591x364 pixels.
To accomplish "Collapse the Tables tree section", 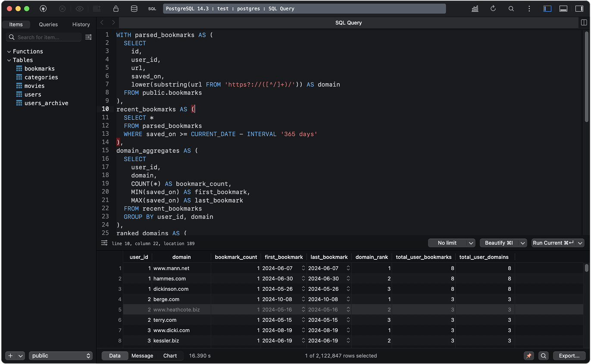I will [9, 60].
